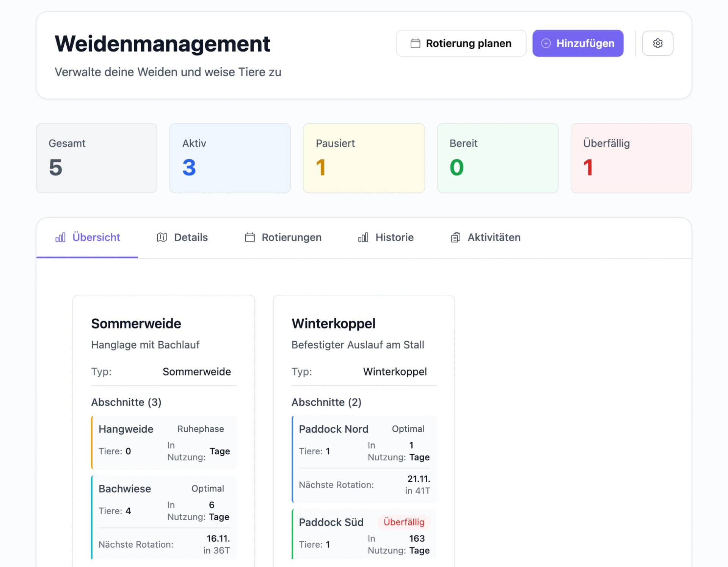The image size is (728, 567).
Task: Select the Bereit stat card
Action: [498, 158]
